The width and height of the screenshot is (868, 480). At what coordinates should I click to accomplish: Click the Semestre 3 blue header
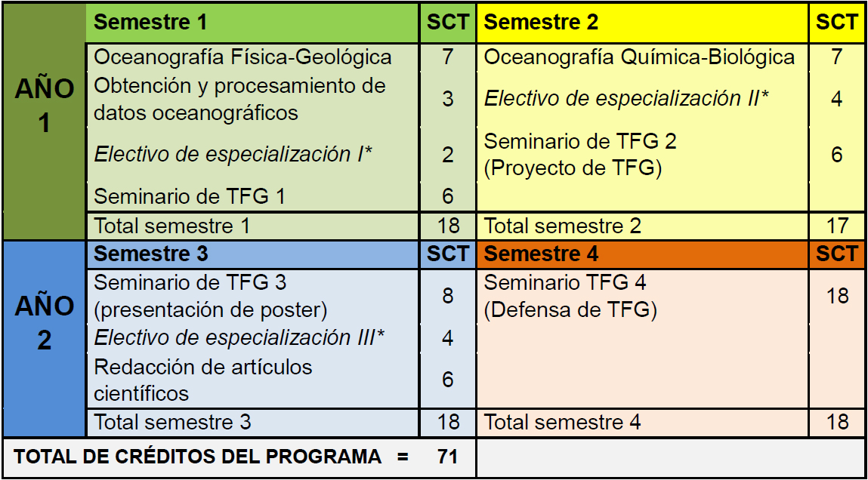point(151,254)
